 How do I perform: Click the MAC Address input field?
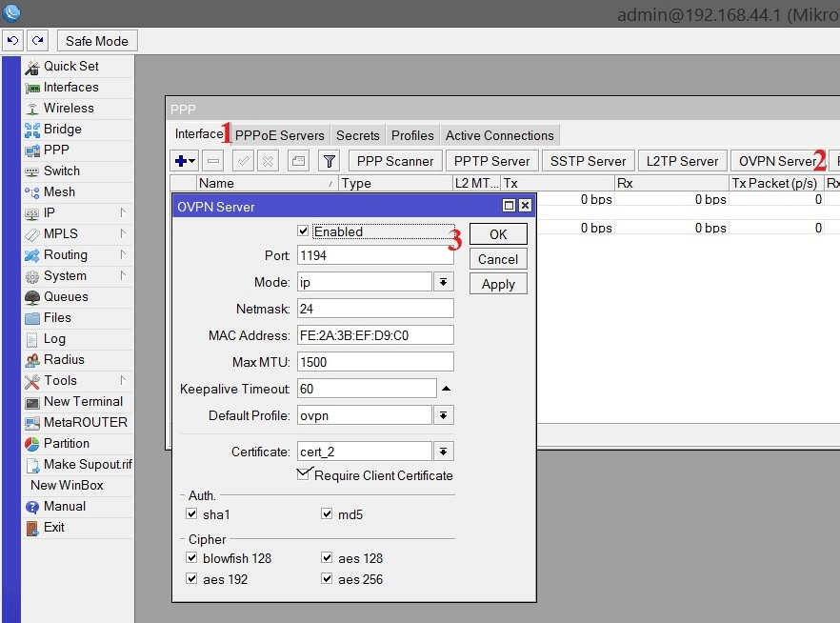[x=375, y=335]
